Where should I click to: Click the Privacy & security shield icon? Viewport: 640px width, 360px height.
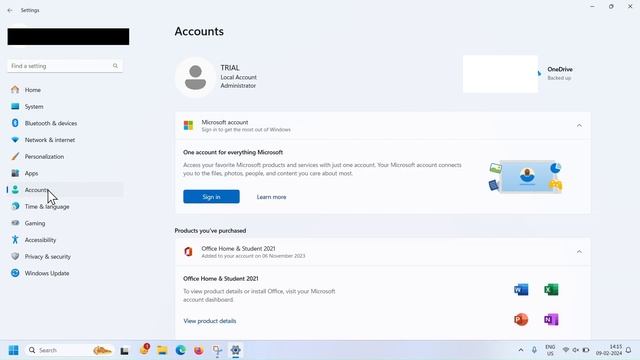pos(15,256)
